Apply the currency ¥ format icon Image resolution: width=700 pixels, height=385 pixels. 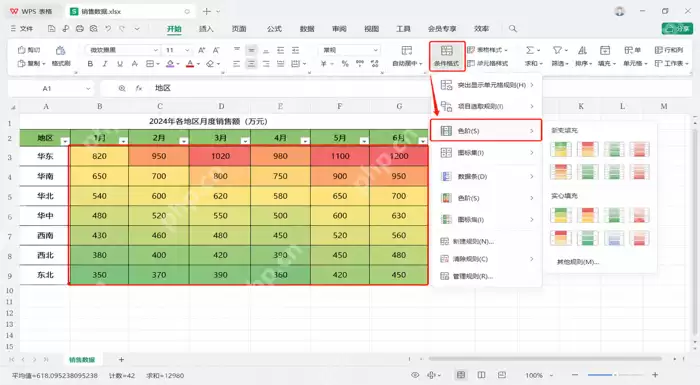[x=324, y=64]
